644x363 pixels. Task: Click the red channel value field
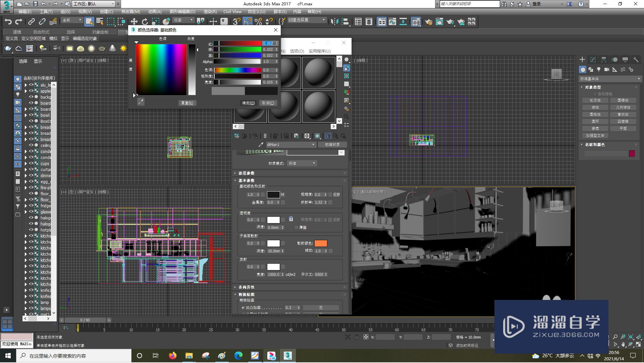coord(268,43)
